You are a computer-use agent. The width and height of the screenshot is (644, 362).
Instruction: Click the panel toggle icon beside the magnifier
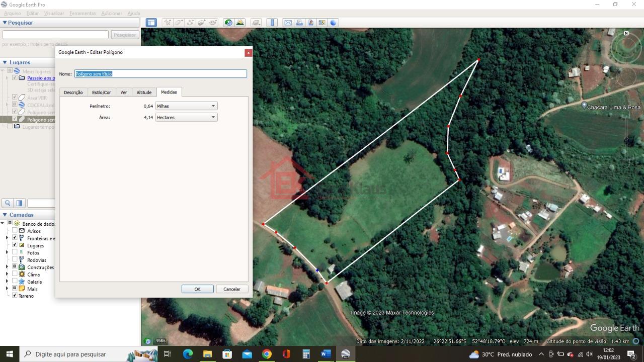(20, 203)
